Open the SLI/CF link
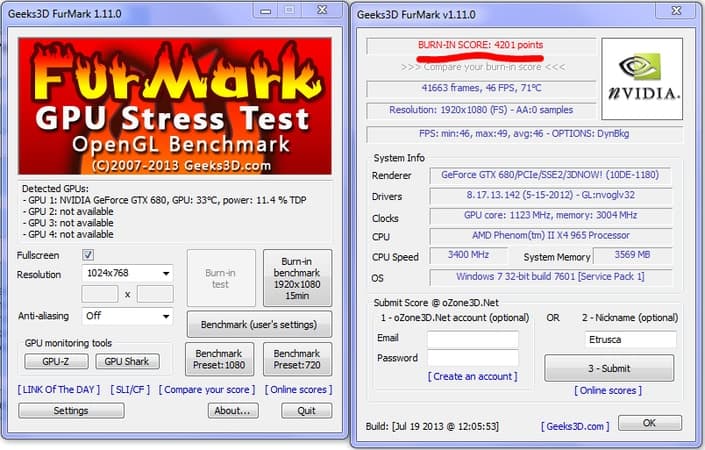Screen dimensions: 705x450 pyautogui.click(x=130, y=390)
